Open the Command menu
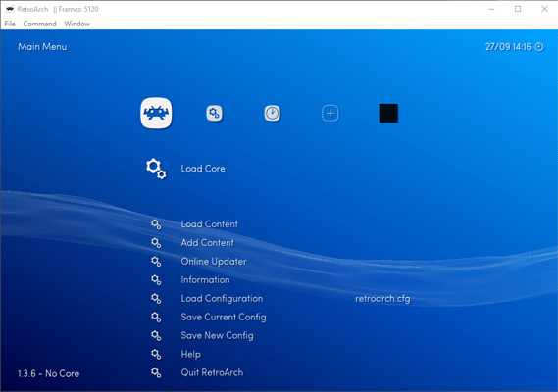The height and width of the screenshot is (392, 558). 39,24
